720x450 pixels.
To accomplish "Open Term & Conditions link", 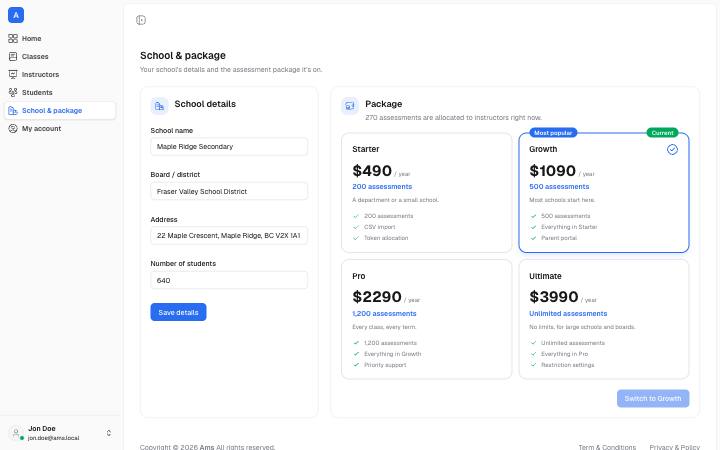I will point(607,447).
